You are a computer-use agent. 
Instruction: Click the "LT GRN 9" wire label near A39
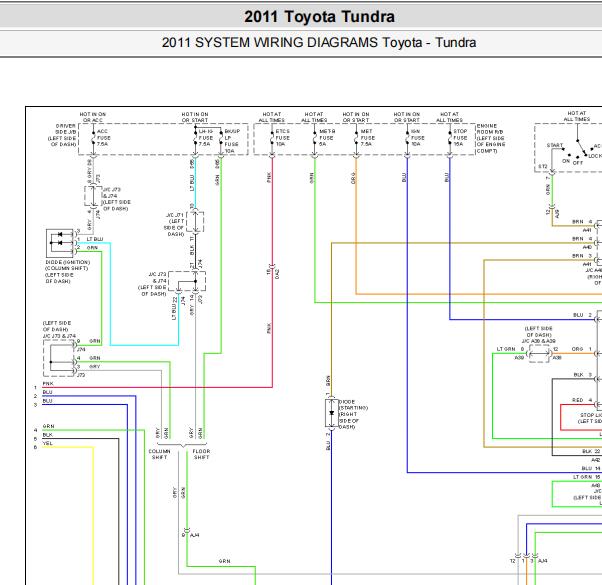coord(510,349)
